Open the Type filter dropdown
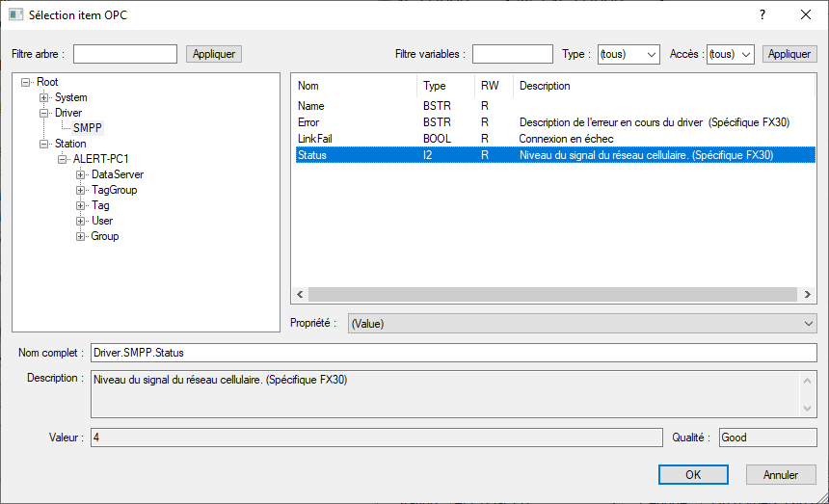Viewport: 829px width, 504px height. 628,54
